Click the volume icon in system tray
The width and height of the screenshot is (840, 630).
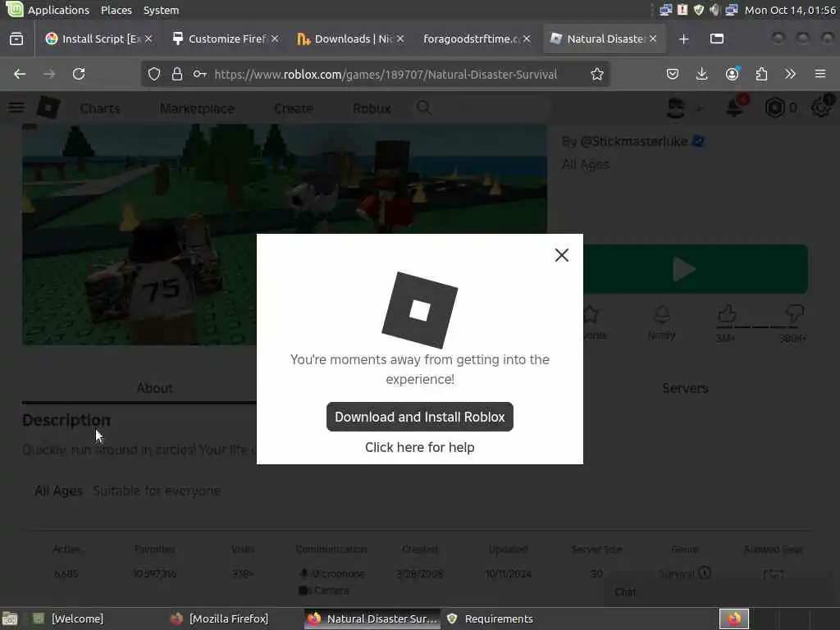coord(714,10)
